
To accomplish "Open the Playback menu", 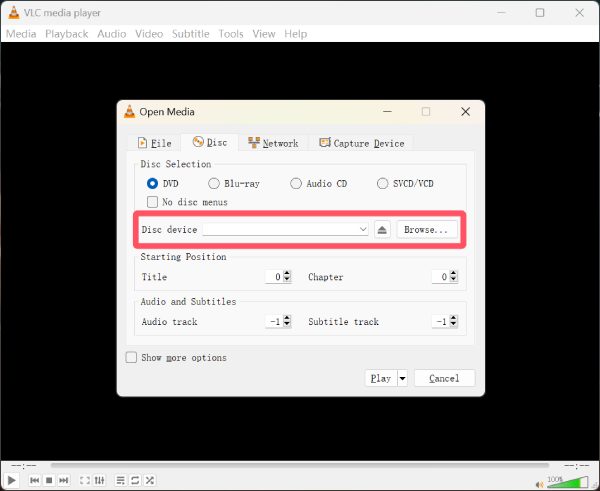I will pos(67,34).
